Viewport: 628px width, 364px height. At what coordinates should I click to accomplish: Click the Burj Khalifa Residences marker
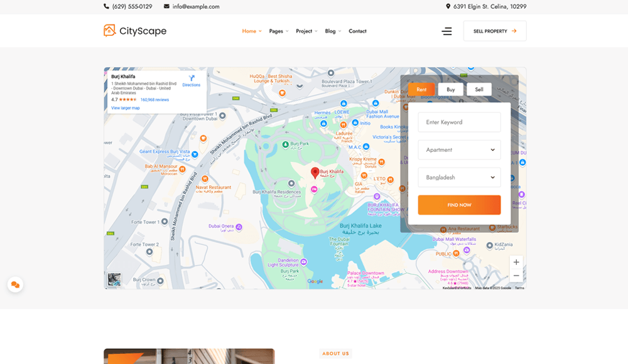pos(291,183)
